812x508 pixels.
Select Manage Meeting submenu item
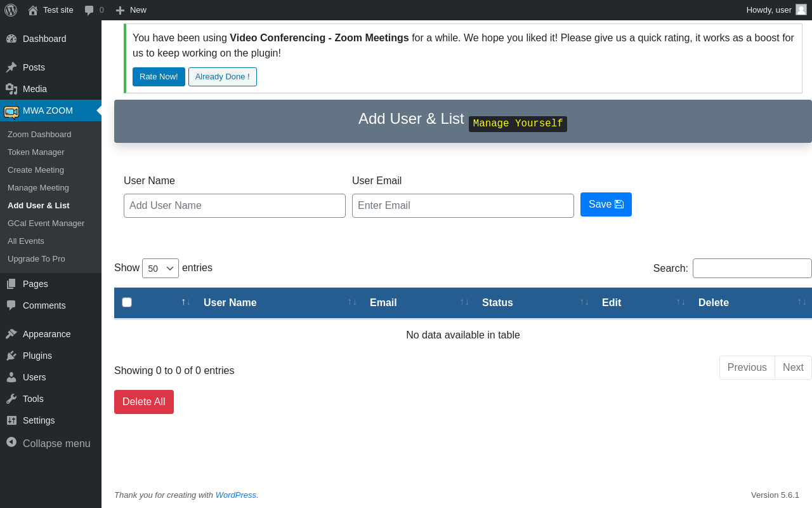tap(38, 188)
